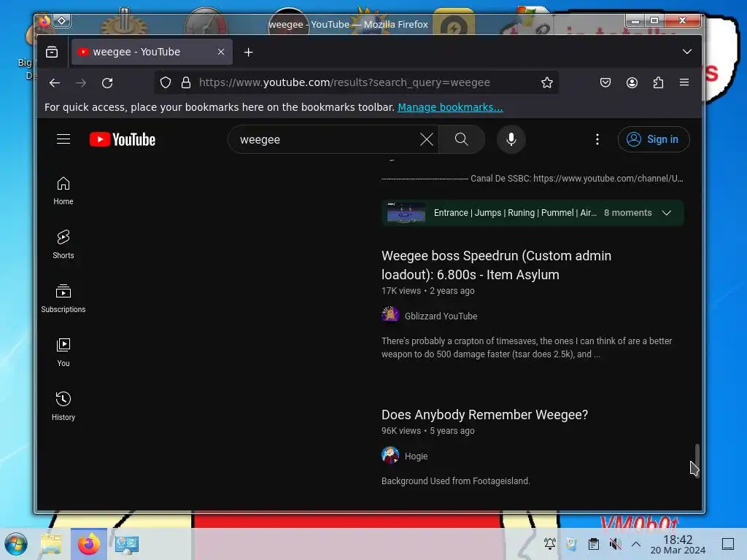Open the window menu icon in title bar
The image size is (747, 560).
click(x=44, y=21)
